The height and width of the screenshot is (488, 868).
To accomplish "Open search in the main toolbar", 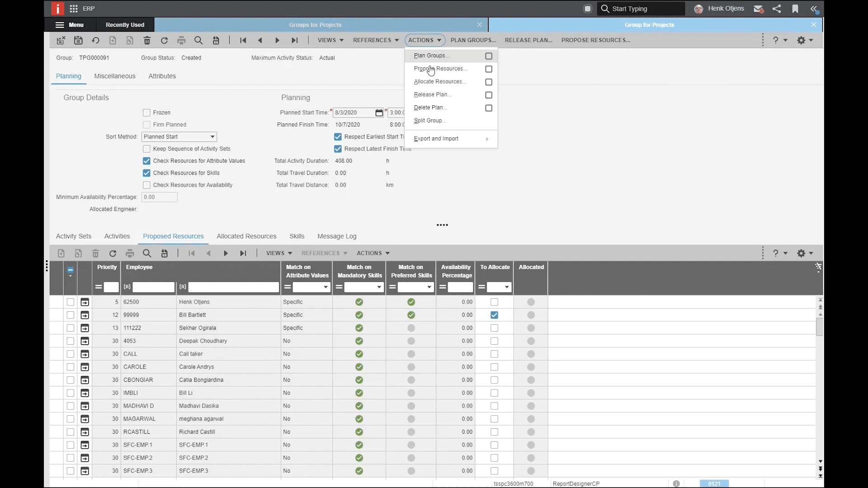I will (198, 40).
